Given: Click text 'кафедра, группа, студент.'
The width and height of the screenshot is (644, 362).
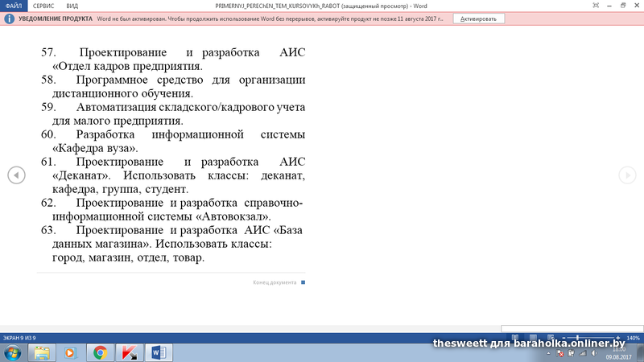Looking at the screenshot, I should 120,189.
